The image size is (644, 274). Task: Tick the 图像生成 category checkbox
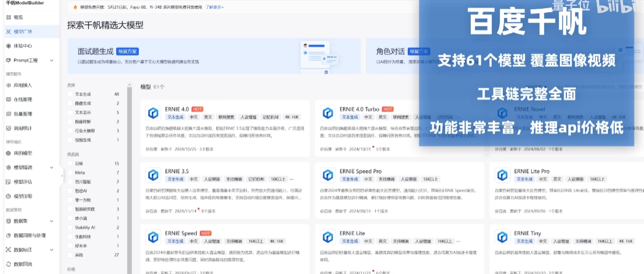point(71,103)
